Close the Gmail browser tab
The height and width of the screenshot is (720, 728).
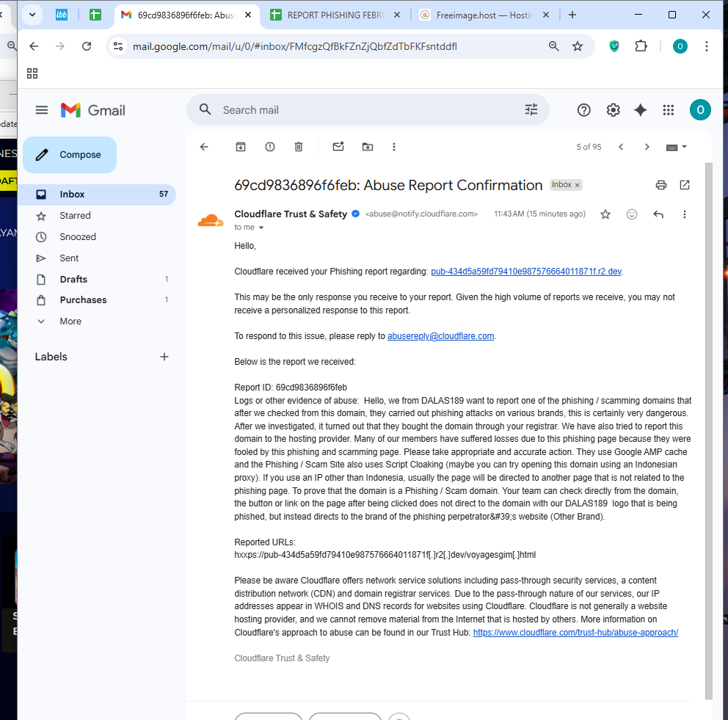(x=248, y=15)
